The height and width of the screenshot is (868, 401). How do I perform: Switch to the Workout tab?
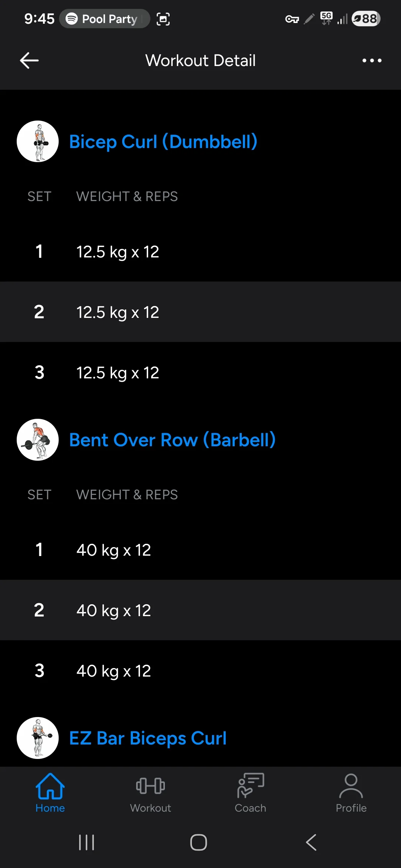tap(150, 793)
